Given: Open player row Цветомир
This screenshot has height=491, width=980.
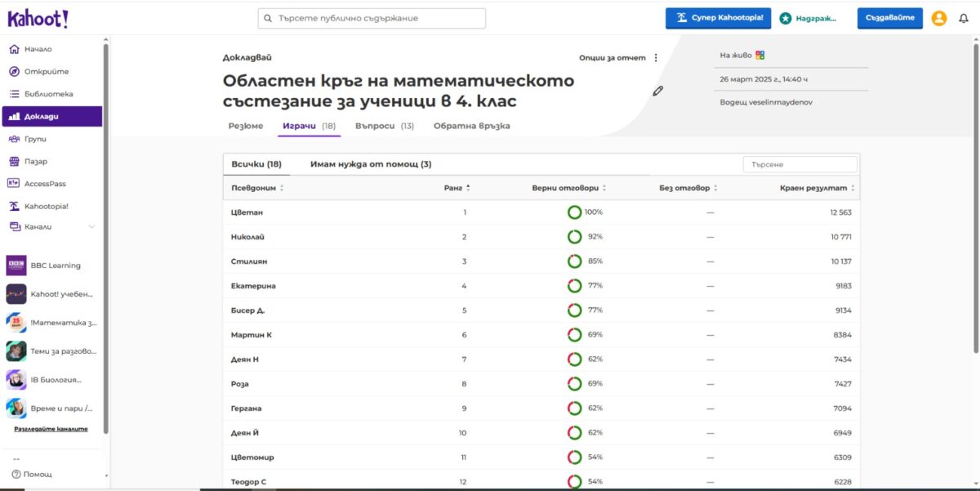Looking at the screenshot, I should click(x=541, y=458).
